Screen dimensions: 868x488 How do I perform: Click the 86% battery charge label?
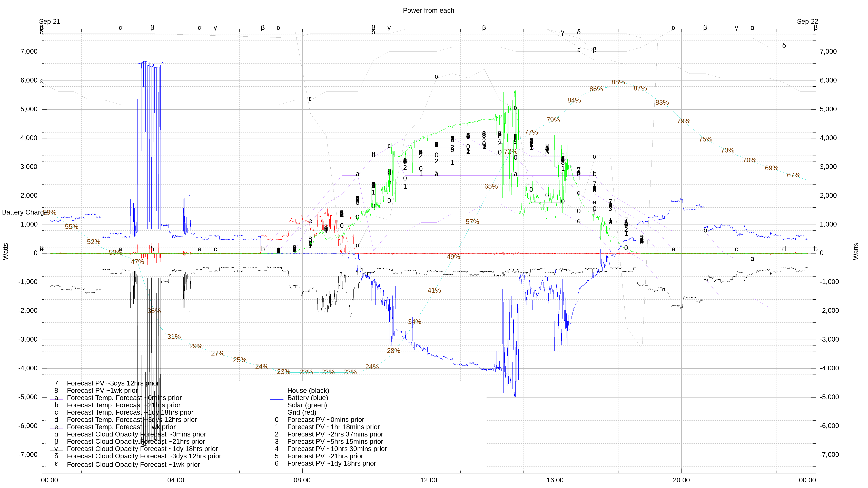coord(596,89)
